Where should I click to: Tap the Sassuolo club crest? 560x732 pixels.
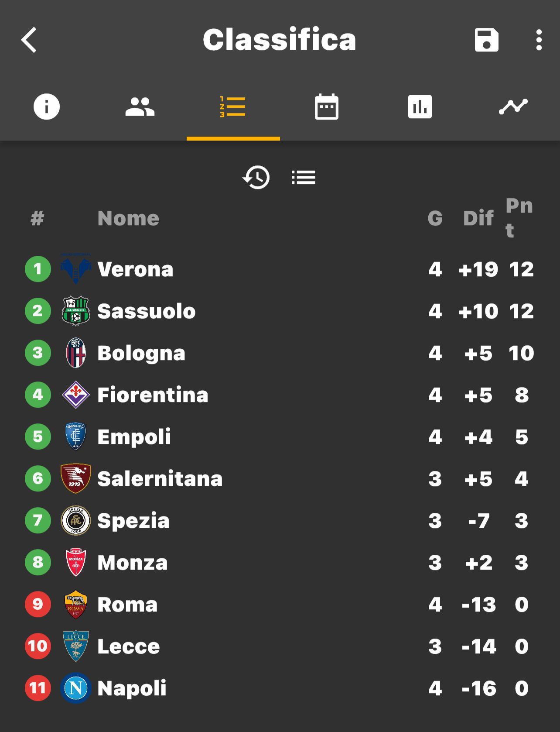pyautogui.click(x=76, y=311)
